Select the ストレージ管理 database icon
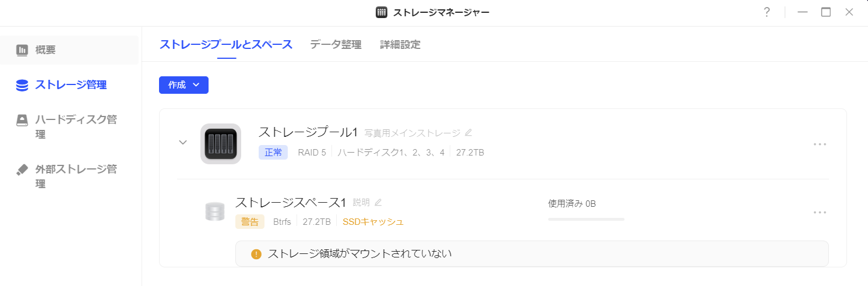 (22, 86)
